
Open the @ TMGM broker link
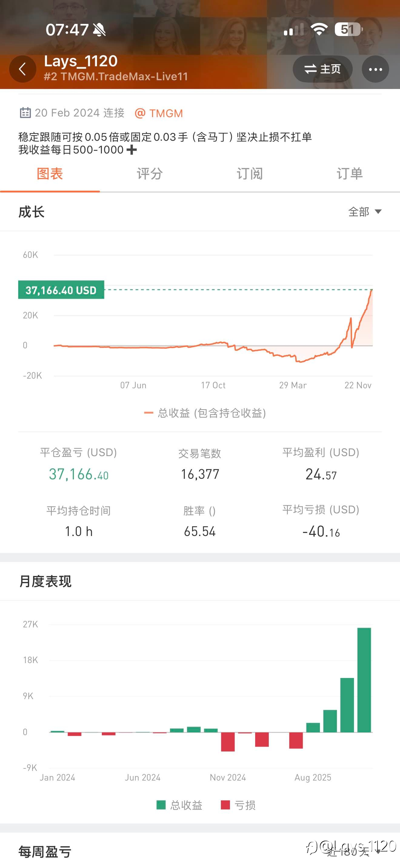tap(158, 113)
